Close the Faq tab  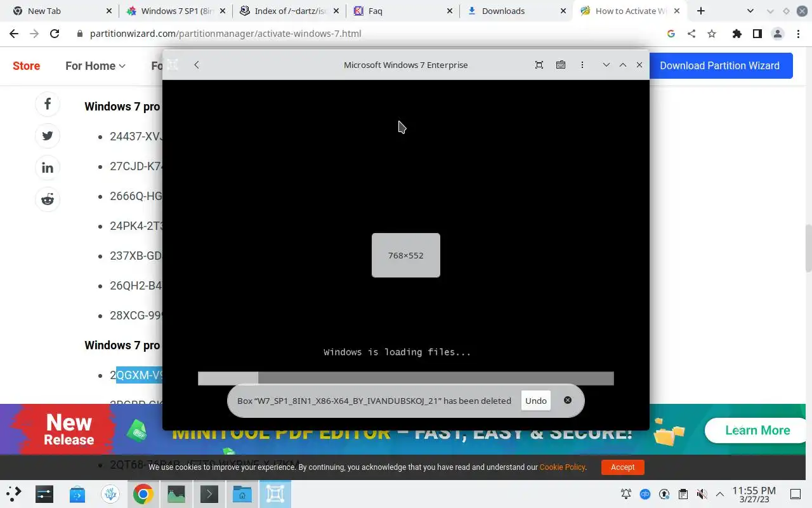(x=450, y=11)
